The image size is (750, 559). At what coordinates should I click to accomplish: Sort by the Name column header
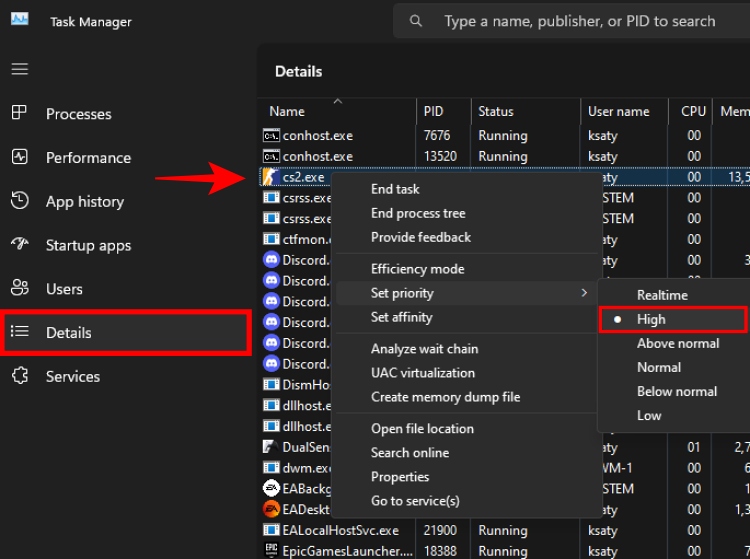[x=287, y=112]
